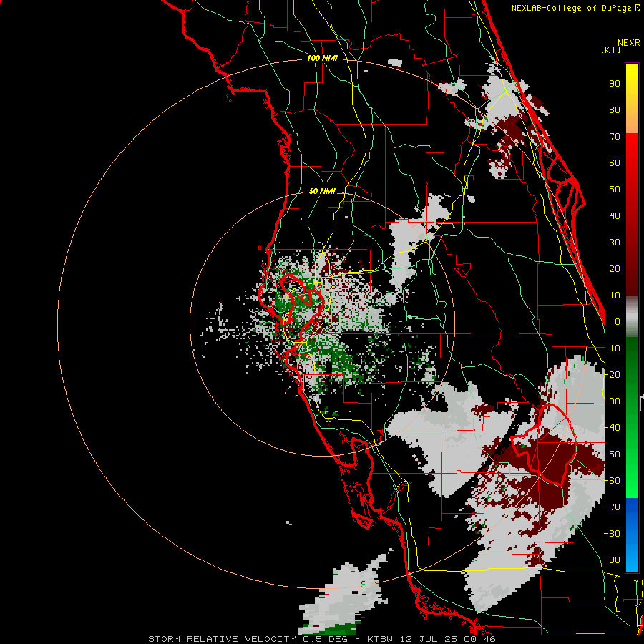Click the "[KT]" units label

[x=610, y=49]
